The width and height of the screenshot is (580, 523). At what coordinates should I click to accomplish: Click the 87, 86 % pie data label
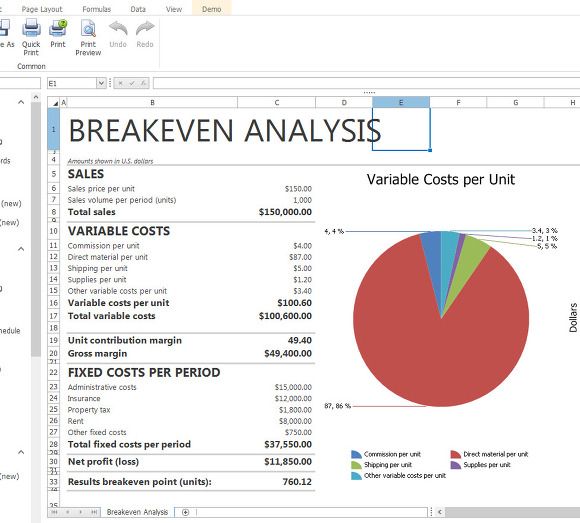point(337,406)
